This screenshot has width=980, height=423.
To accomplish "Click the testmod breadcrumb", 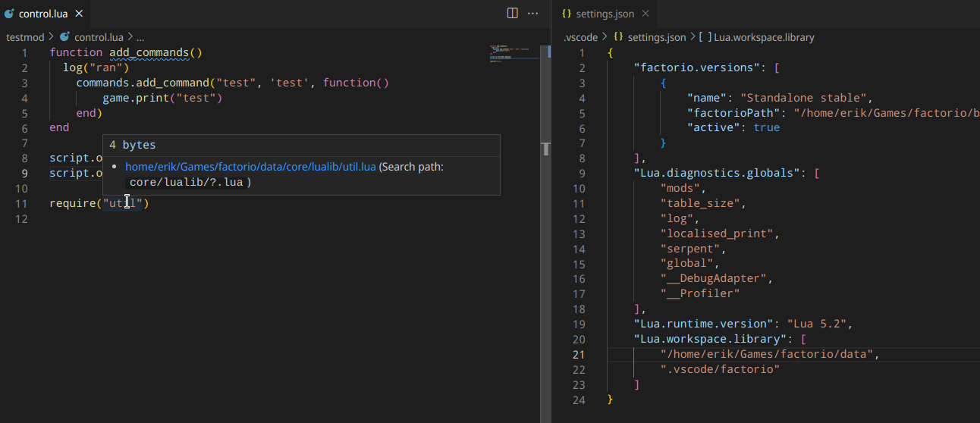I will pos(25,36).
